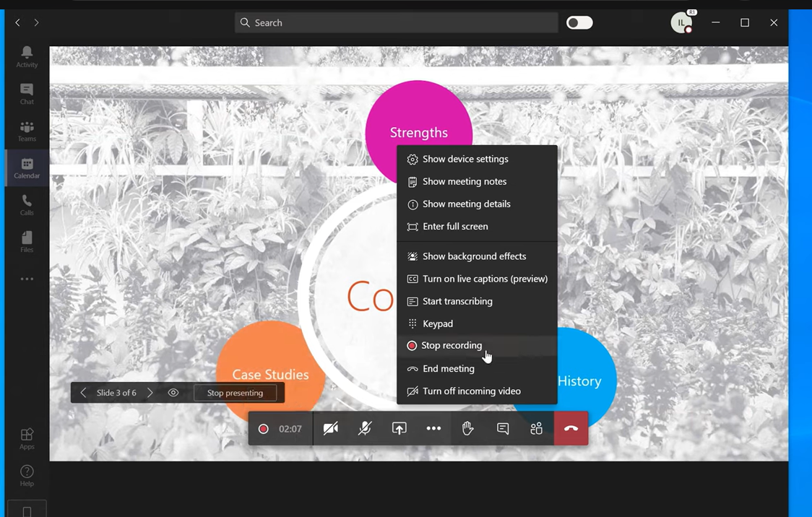The image size is (812, 517).
Task: Toggle private slide viewing eye icon
Action: pyautogui.click(x=173, y=393)
